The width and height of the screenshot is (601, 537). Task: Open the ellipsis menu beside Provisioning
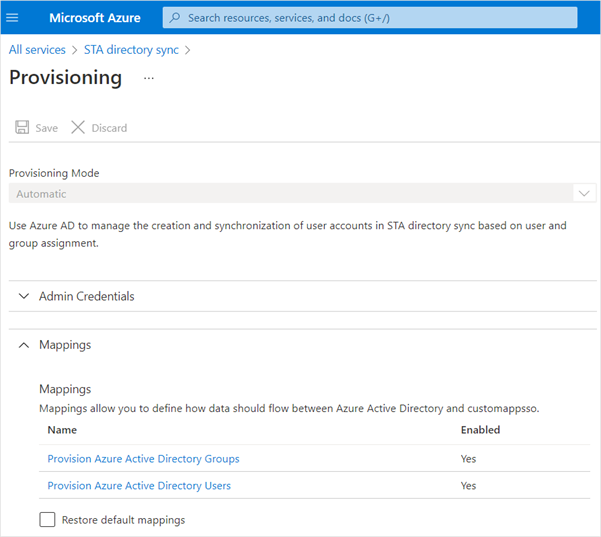[149, 79]
